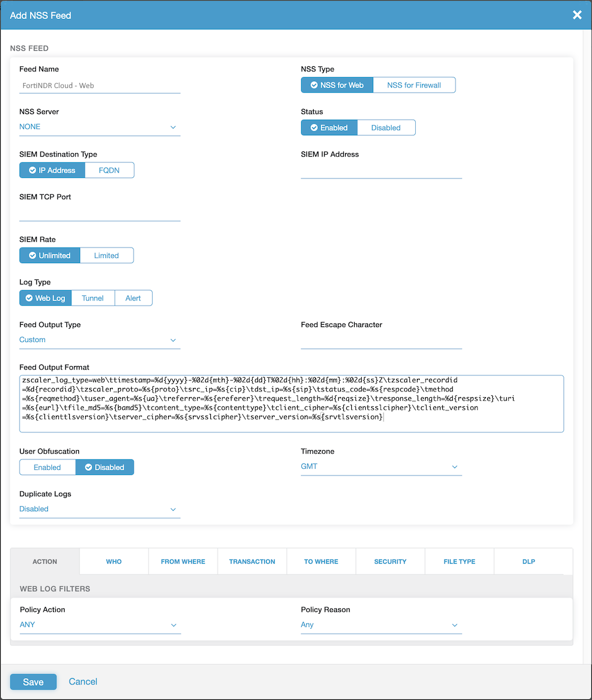
Task: Open the Duplicate Logs dropdown
Action: click(x=100, y=509)
